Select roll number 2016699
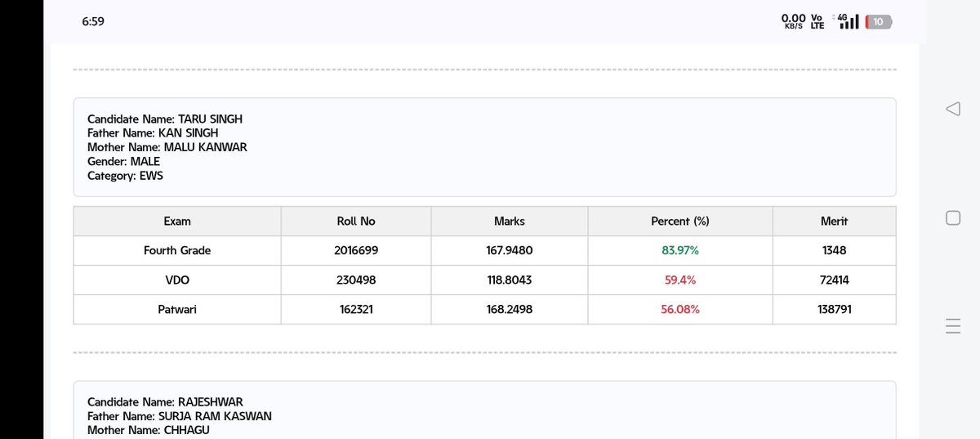This screenshot has width=980, height=439. pyautogui.click(x=356, y=251)
